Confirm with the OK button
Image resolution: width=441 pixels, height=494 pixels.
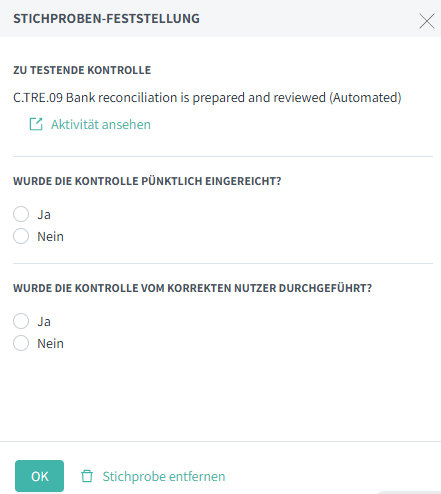39,476
